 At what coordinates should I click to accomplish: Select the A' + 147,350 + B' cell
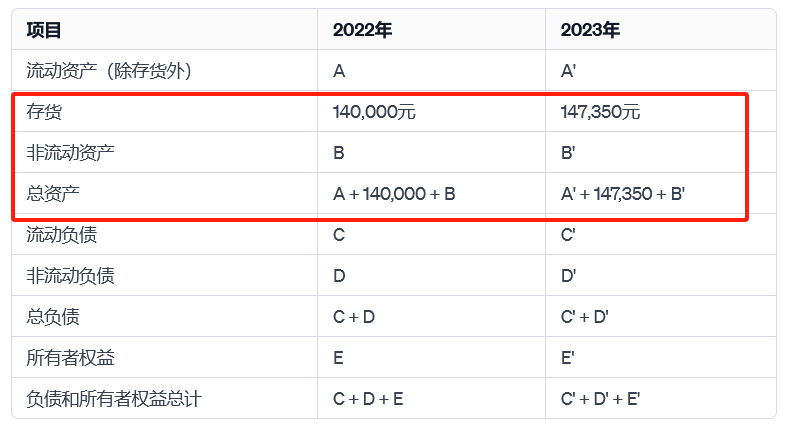(623, 194)
